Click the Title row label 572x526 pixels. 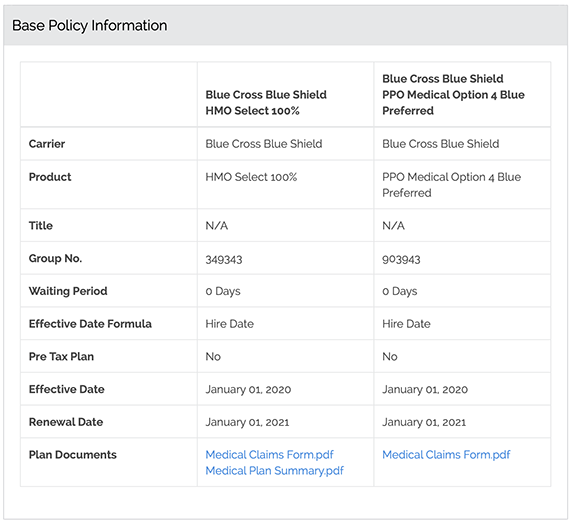pos(40,226)
